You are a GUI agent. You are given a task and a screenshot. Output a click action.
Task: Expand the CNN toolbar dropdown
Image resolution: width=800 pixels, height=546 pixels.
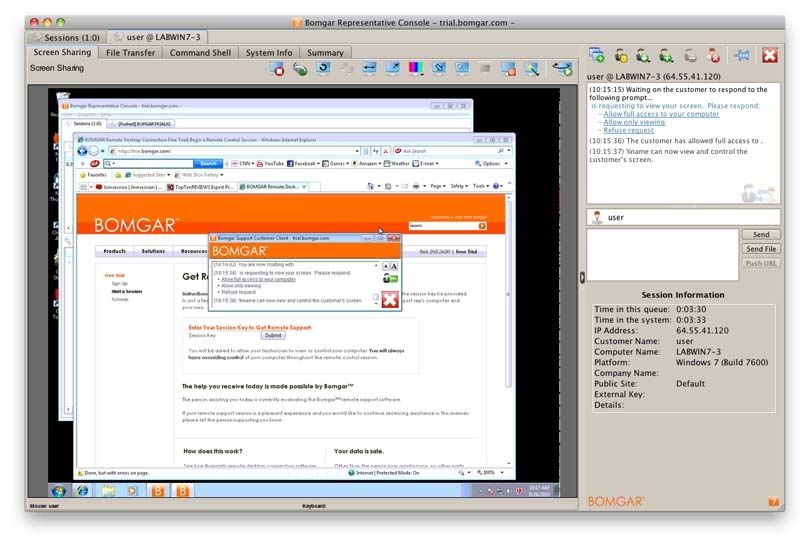pos(253,164)
